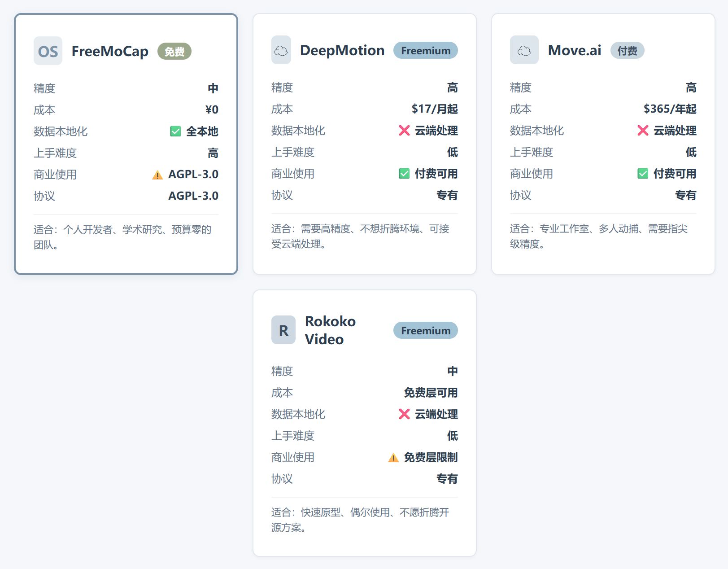Click DeepMotion 上手难度 value 低
Image resolution: width=728 pixels, height=569 pixels.
point(453,152)
